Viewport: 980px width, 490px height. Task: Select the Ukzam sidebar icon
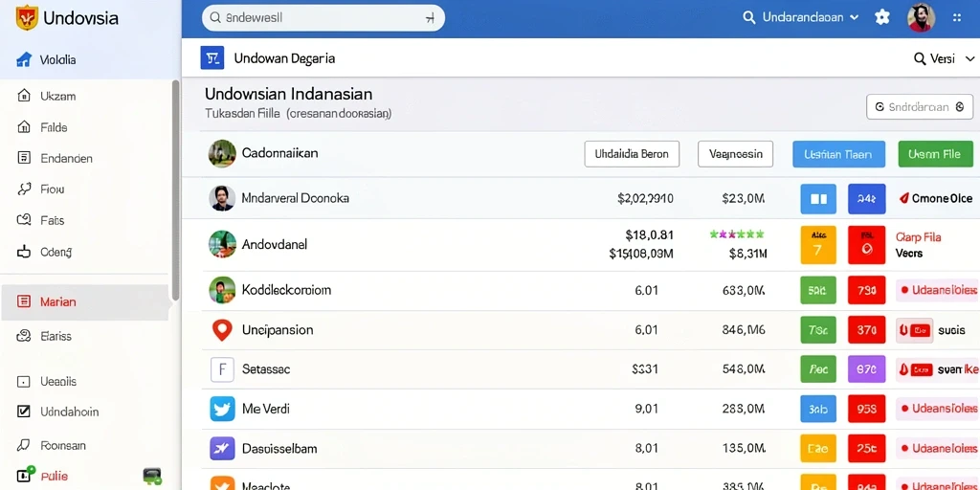click(x=24, y=97)
